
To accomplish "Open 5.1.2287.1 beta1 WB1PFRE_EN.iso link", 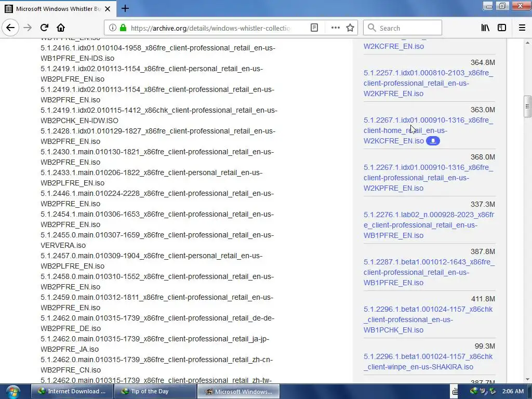I will [x=429, y=272].
